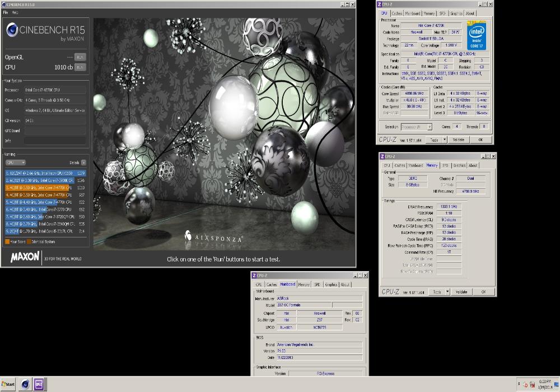Click the Your Score orange legend swatch
This screenshot has height=392, width=560.
7,242
